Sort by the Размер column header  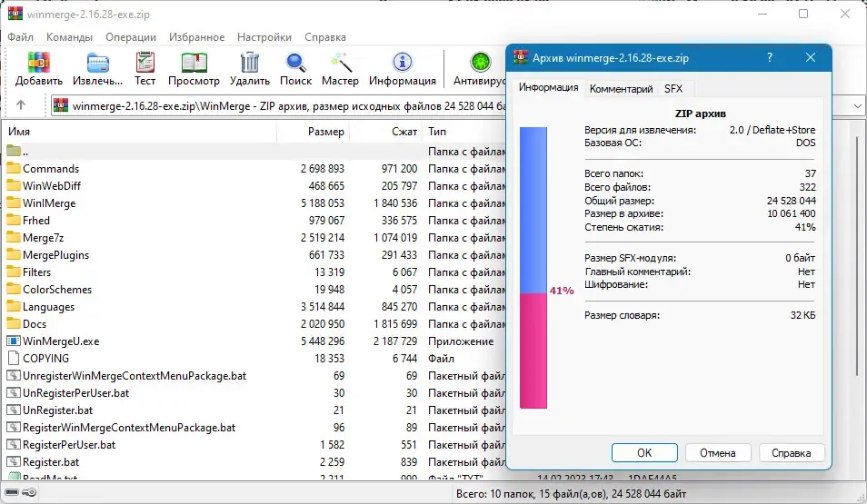pyautogui.click(x=313, y=132)
